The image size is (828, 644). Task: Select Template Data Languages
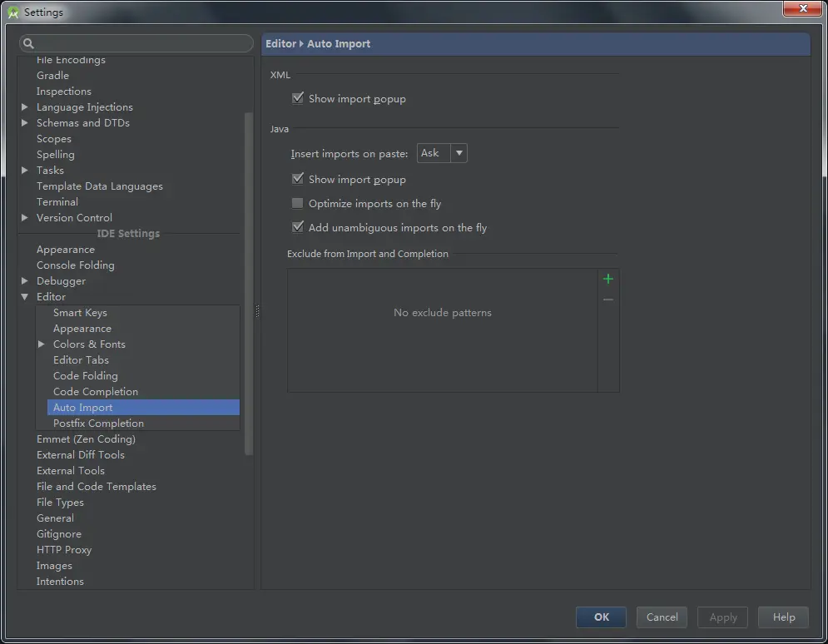pos(100,186)
